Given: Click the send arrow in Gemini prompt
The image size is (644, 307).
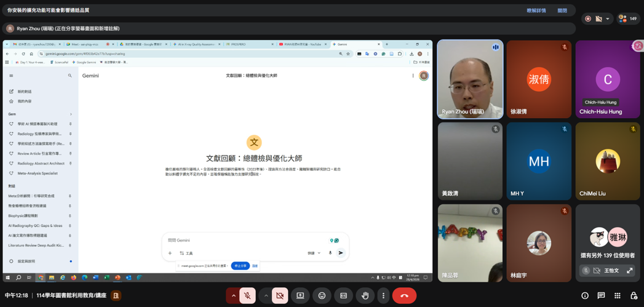Looking at the screenshot, I should (x=341, y=253).
